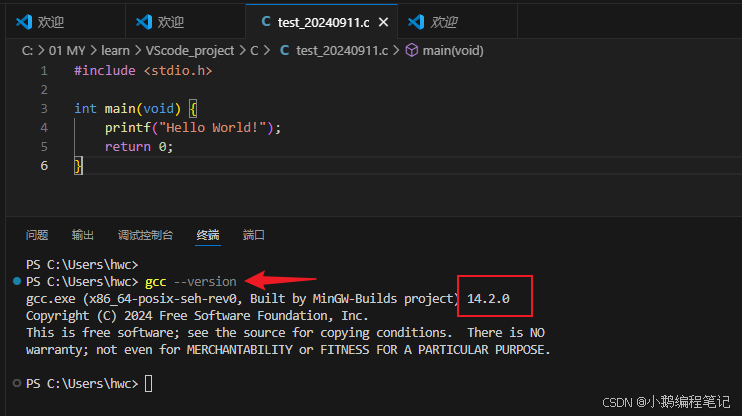Click the MERCHANTABILITY warranty line in terminal
The height and width of the screenshot is (416, 742).
pos(288,350)
